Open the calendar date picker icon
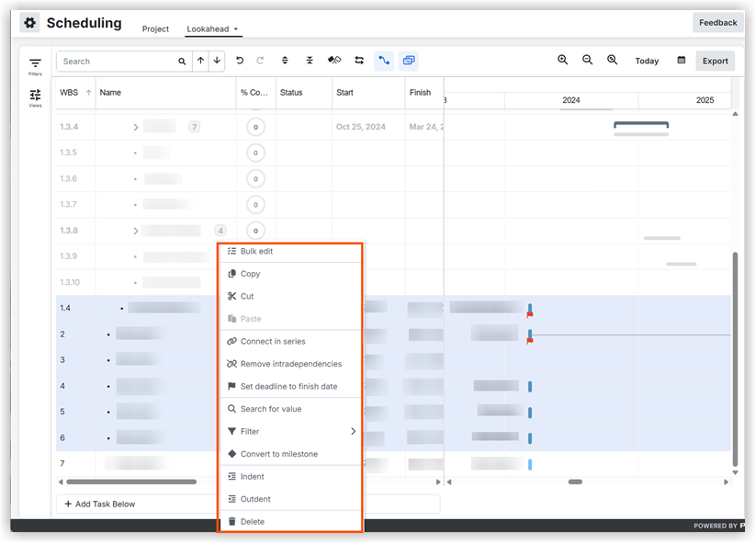The height and width of the screenshot is (544, 756). (x=682, y=61)
